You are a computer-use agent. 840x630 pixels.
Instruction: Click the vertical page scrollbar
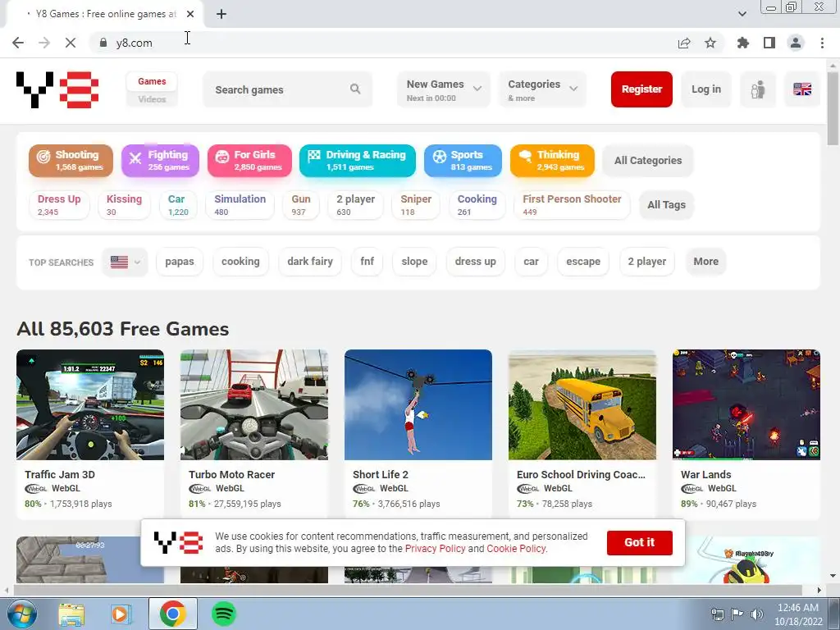click(x=833, y=109)
